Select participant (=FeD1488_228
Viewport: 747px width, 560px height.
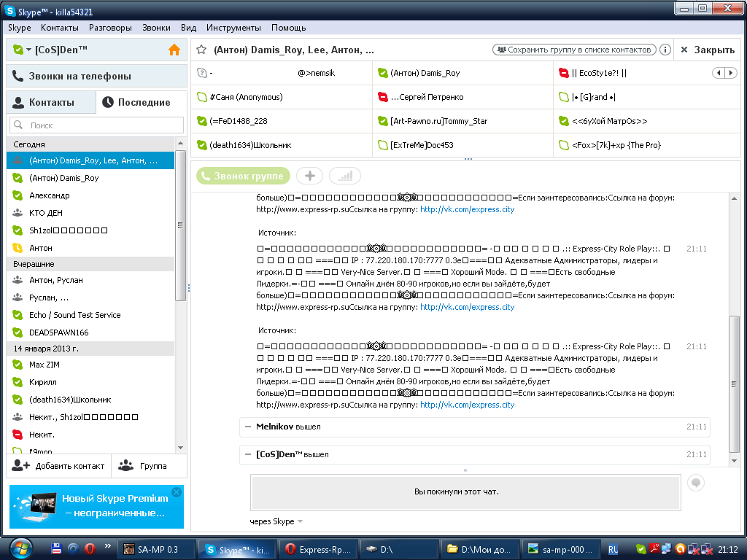pyautogui.click(x=239, y=121)
